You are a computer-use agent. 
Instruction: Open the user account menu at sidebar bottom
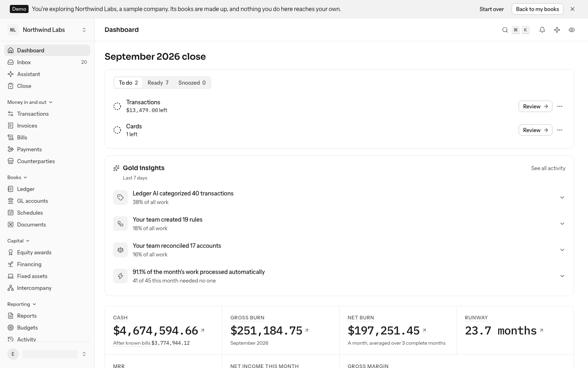(47, 354)
